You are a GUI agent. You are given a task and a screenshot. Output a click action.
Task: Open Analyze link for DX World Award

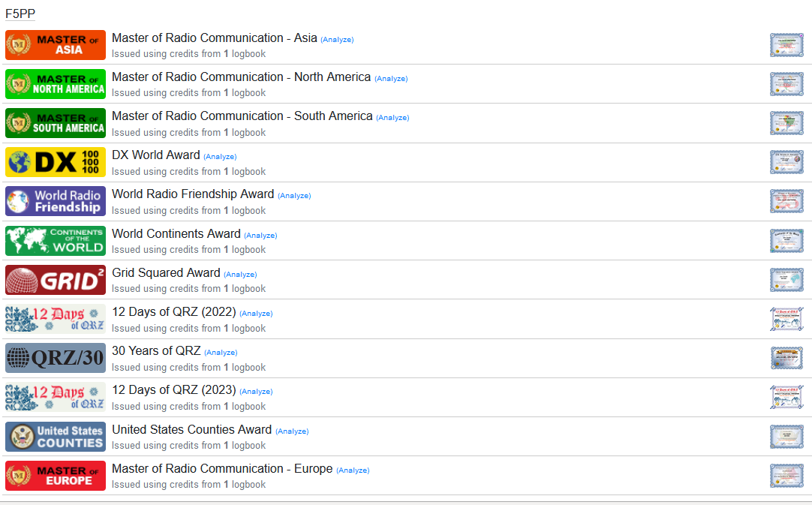pyautogui.click(x=220, y=157)
